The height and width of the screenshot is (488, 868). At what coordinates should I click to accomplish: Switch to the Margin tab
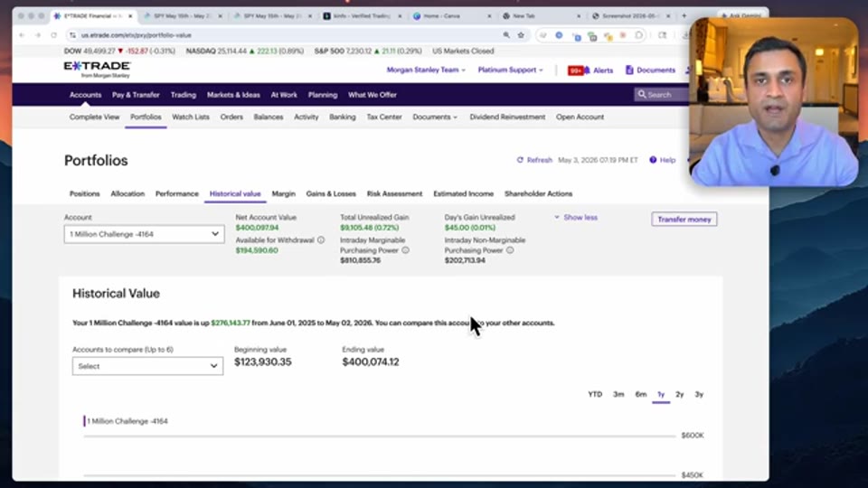[283, 194]
